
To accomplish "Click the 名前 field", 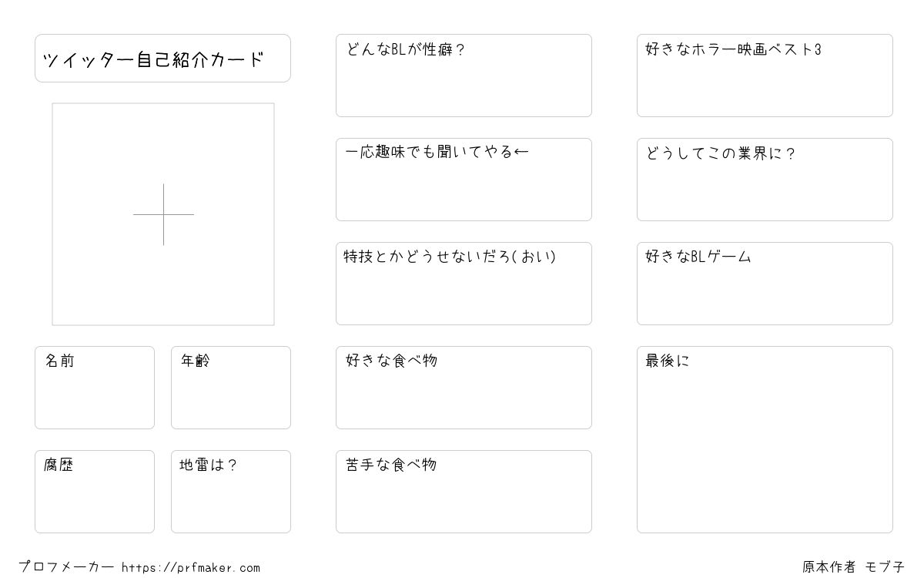I will 95,388.
